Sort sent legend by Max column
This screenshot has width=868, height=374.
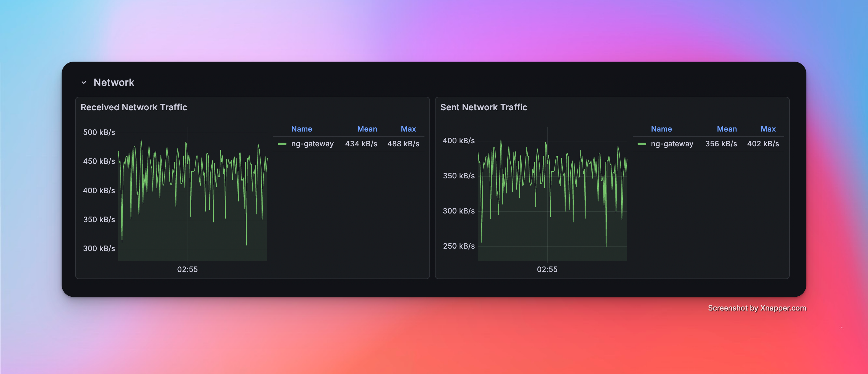coord(768,129)
